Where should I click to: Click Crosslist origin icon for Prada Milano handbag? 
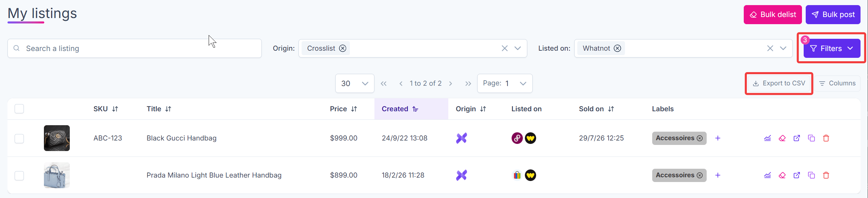tap(462, 175)
